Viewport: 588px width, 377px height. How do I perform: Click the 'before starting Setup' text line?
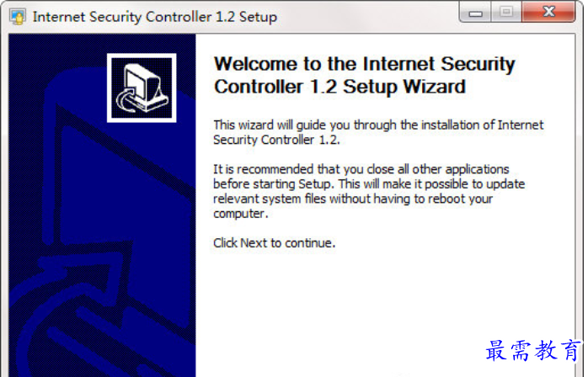pos(369,184)
